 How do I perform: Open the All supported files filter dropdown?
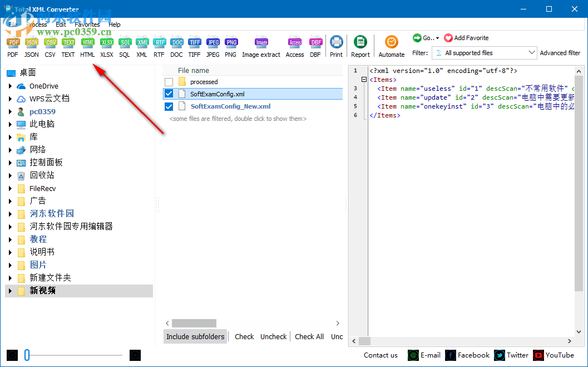[532, 52]
